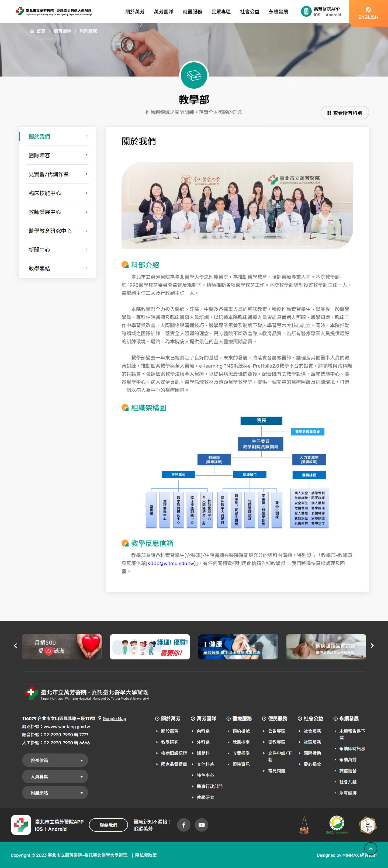Viewport: 388px width, 868px height.
Task: Click the Google Map pin icon
Action: 100,718
